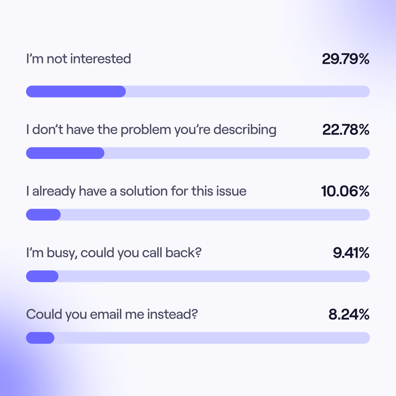The height and width of the screenshot is (396, 396).
Task: Click the filled part of the 22.78% bar
Action: [65, 153]
